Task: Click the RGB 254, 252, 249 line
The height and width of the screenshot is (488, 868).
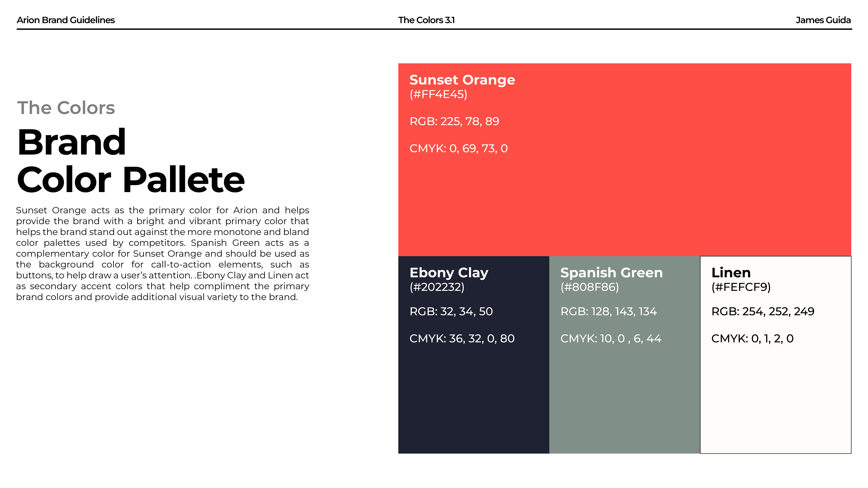Action: [762, 312]
